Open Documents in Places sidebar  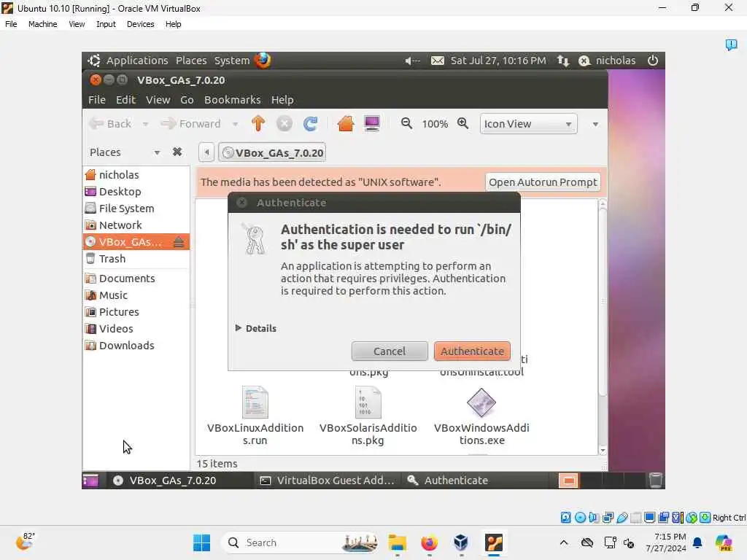click(136, 278)
